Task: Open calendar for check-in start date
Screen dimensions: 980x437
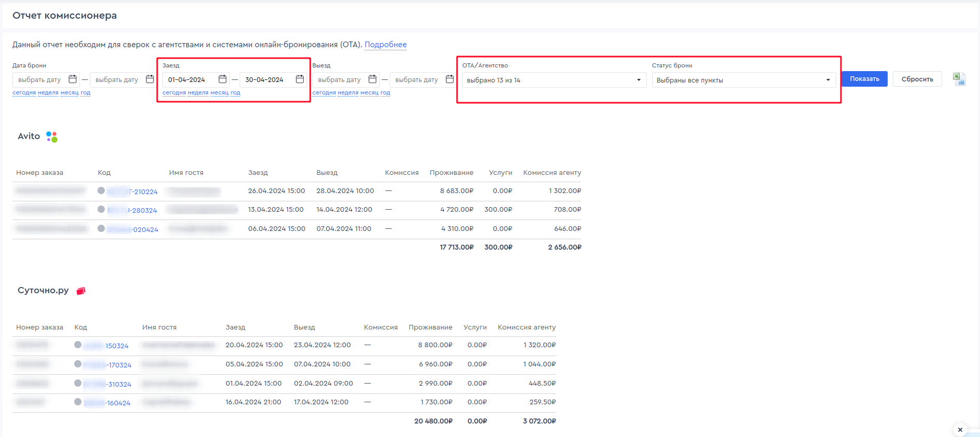Action: [223, 79]
